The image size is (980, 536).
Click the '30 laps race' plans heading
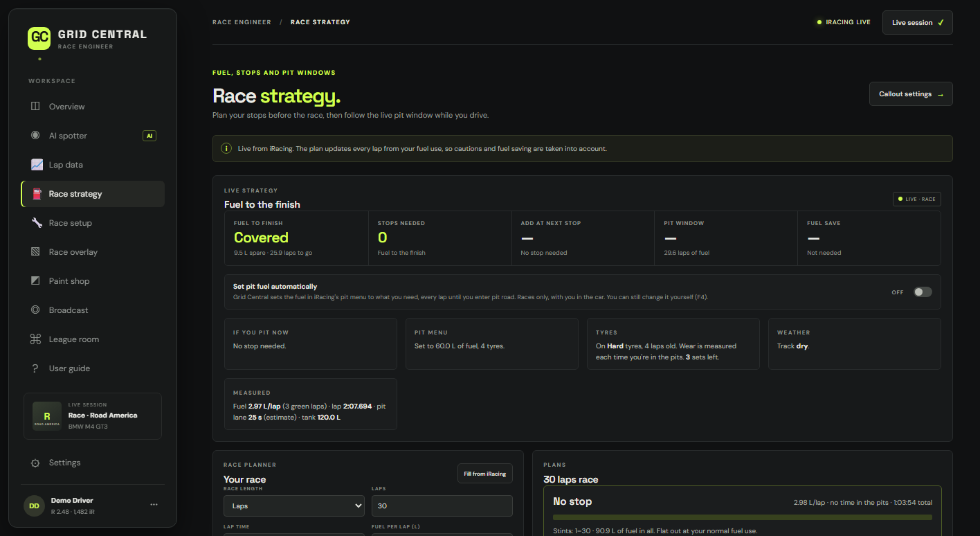pyautogui.click(x=571, y=479)
